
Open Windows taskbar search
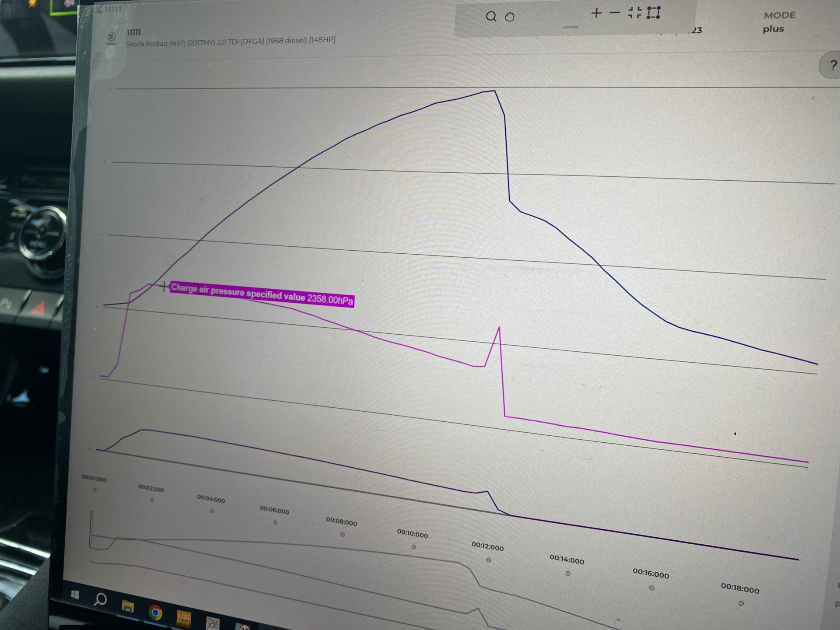coord(100,599)
